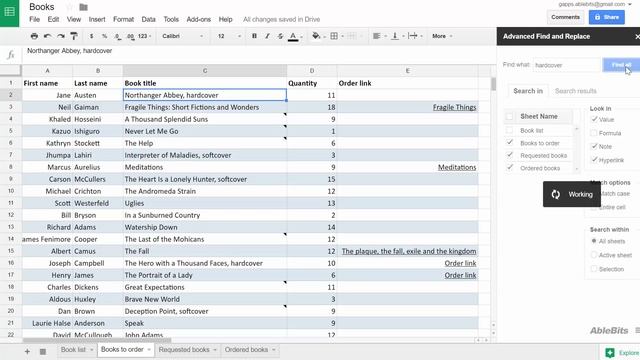The height and width of the screenshot is (360, 640).
Task: Decrease decimal places
Action: pyautogui.click(x=118, y=36)
